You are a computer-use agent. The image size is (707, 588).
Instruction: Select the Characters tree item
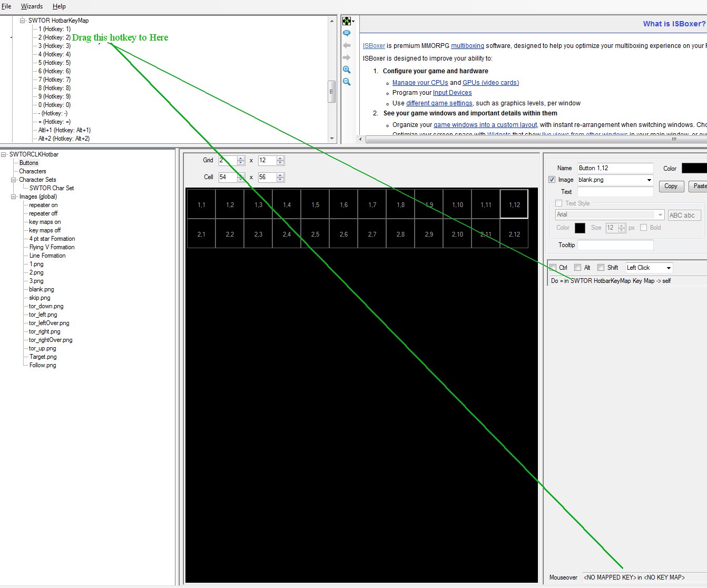33,171
